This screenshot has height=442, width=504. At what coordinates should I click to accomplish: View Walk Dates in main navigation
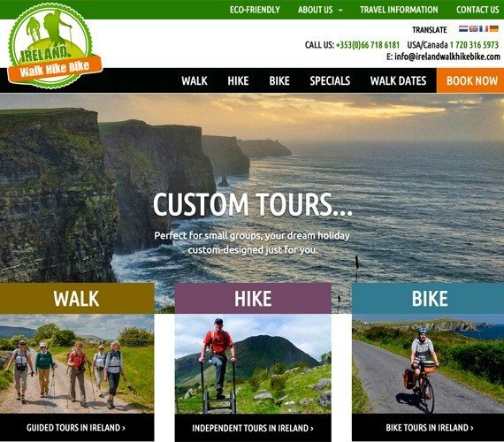398,80
